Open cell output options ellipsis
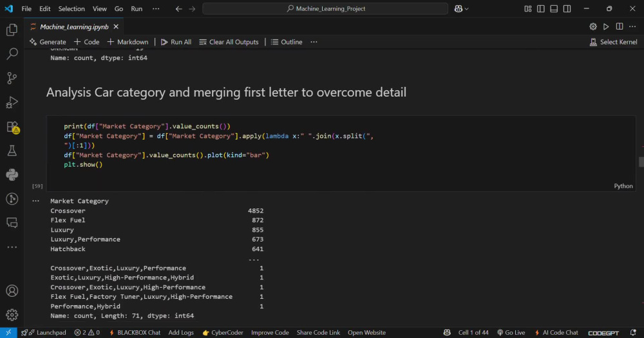644x338 pixels. (35, 201)
